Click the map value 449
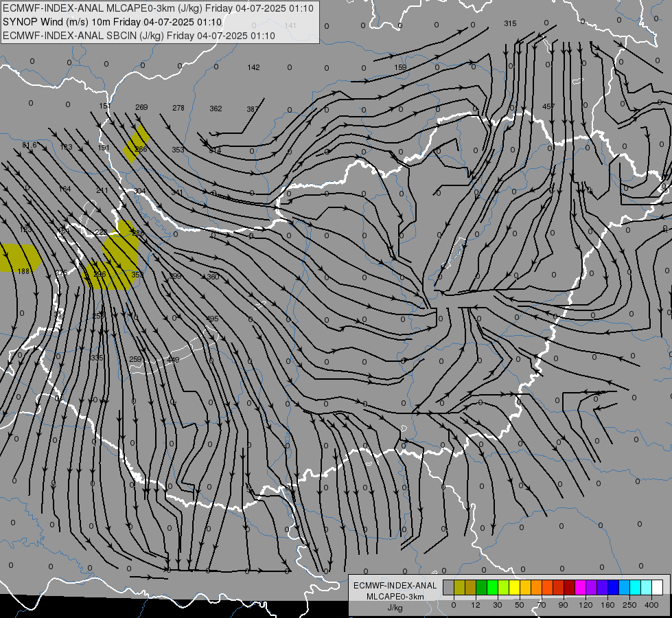 click(173, 360)
